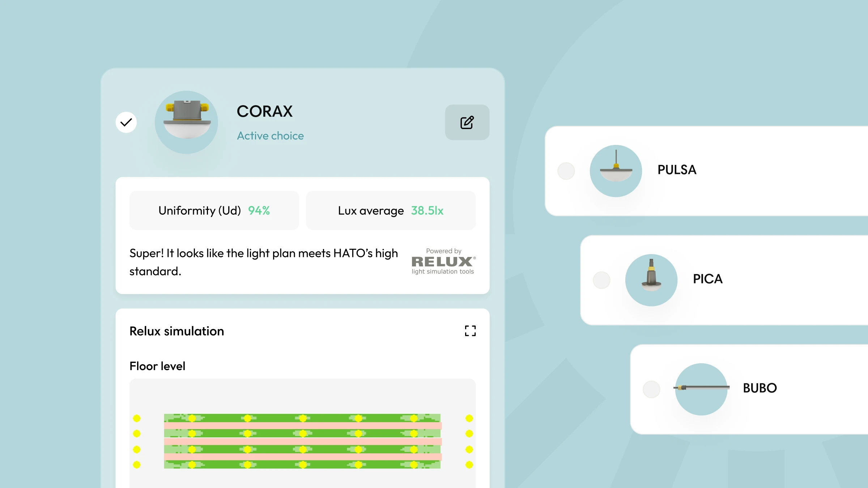This screenshot has height=488, width=868.
Task: Expand Relux simulation to fullscreen
Action: pos(470,331)
